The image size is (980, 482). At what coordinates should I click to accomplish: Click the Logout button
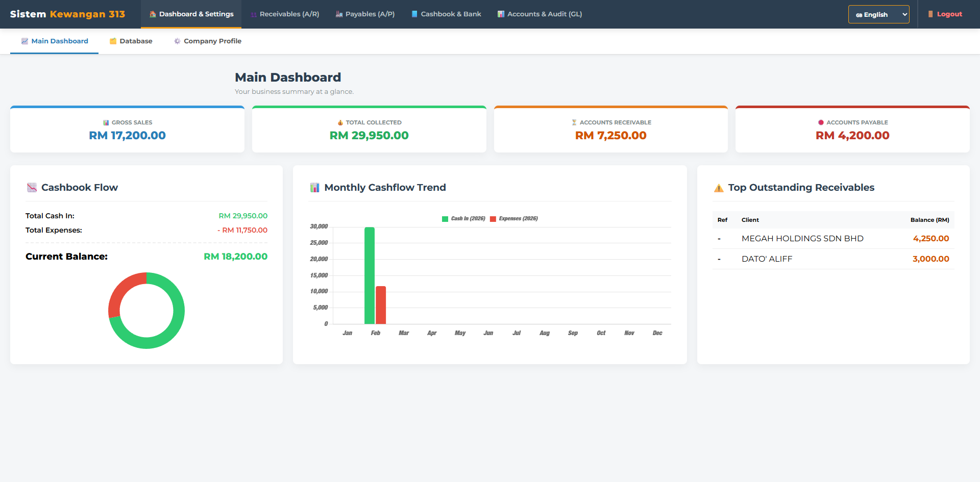click(945, 14)
